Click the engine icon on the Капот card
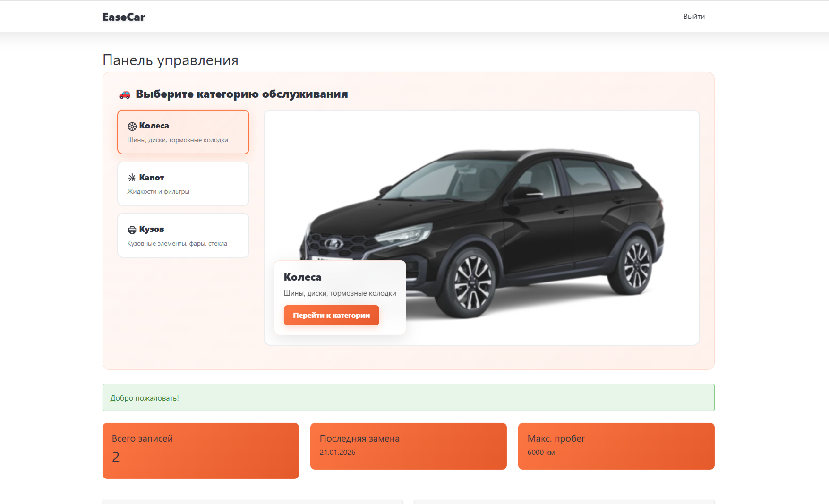 [x=131, y=178]
